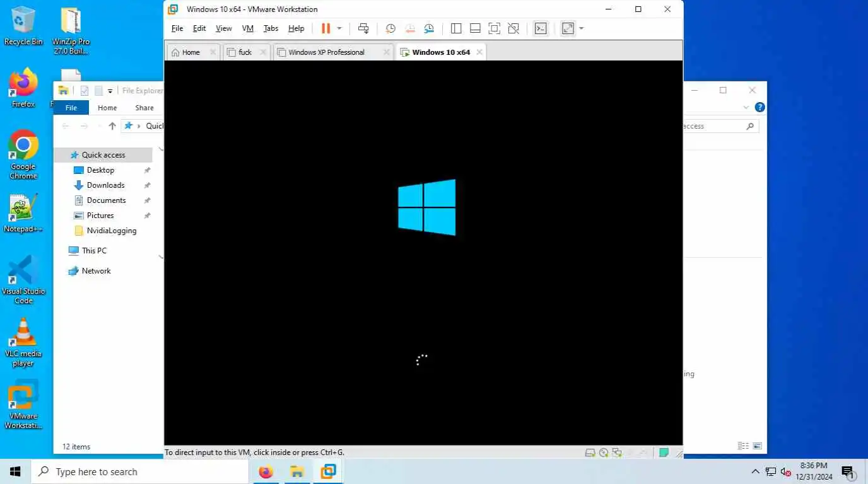Open Explorer quick access toolbar dropdown
Viewport: 868px width, 484px height.
(x=110, y=91)
